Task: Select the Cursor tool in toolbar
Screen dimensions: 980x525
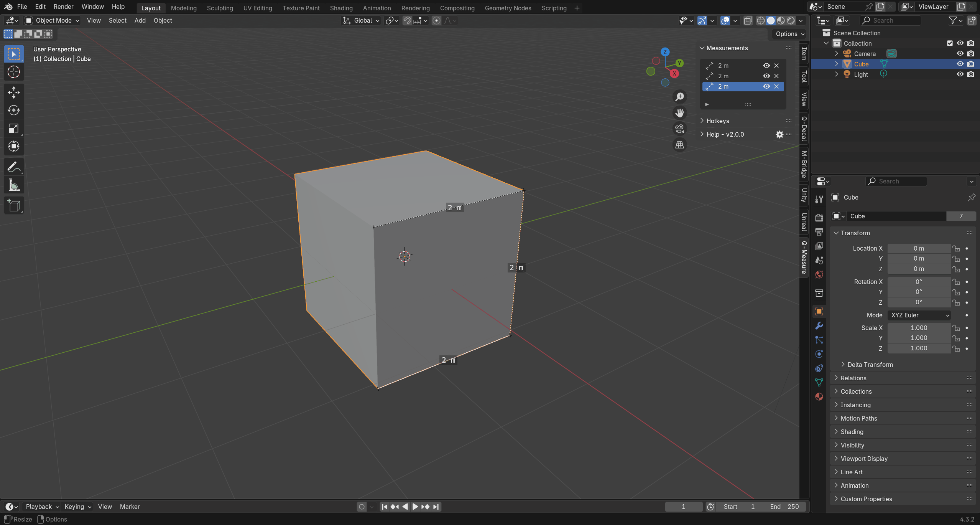Action: point(14,72)
